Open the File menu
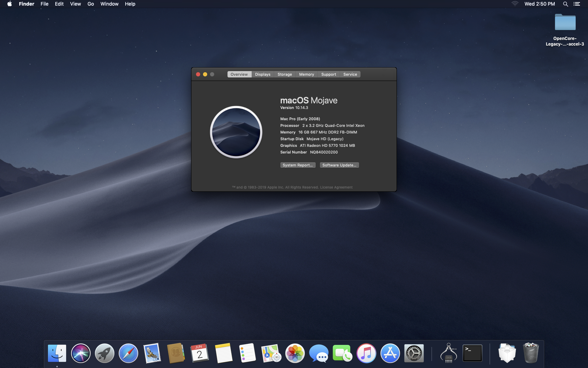This screenshot has width=588, height=368. (x=44, y=4)
